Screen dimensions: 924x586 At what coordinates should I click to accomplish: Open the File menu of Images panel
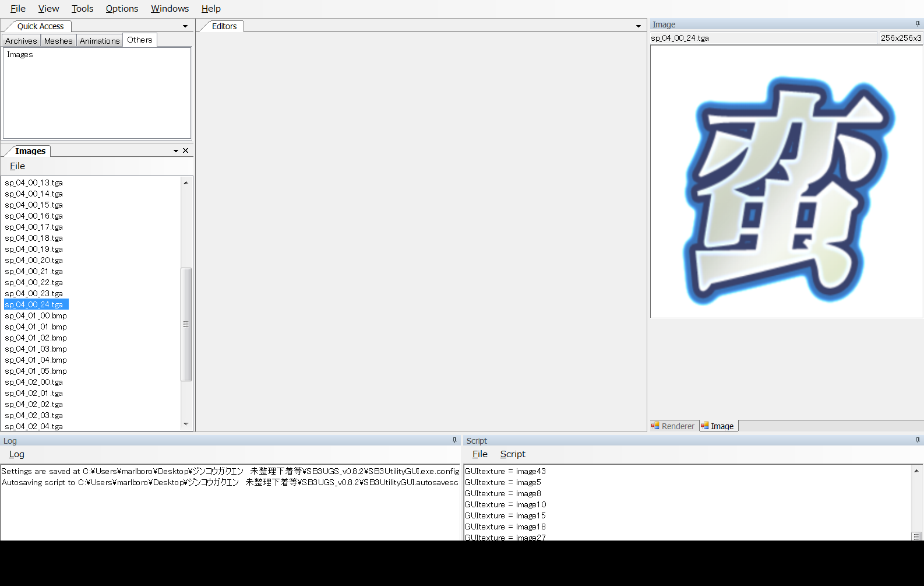pos(17,166)
